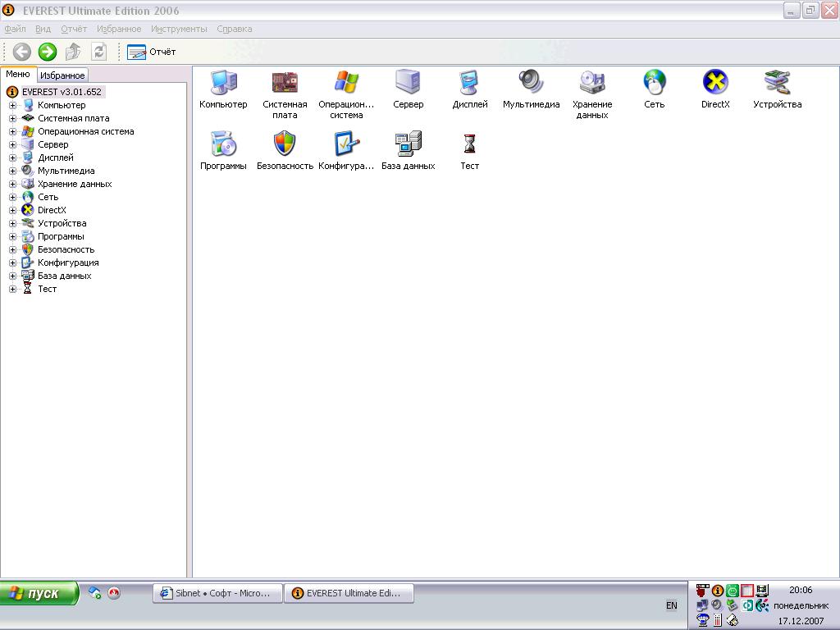Screen dimensions: 840x630
Task: Expand the Дисплей tree node
Action: [x=12, y=157]
